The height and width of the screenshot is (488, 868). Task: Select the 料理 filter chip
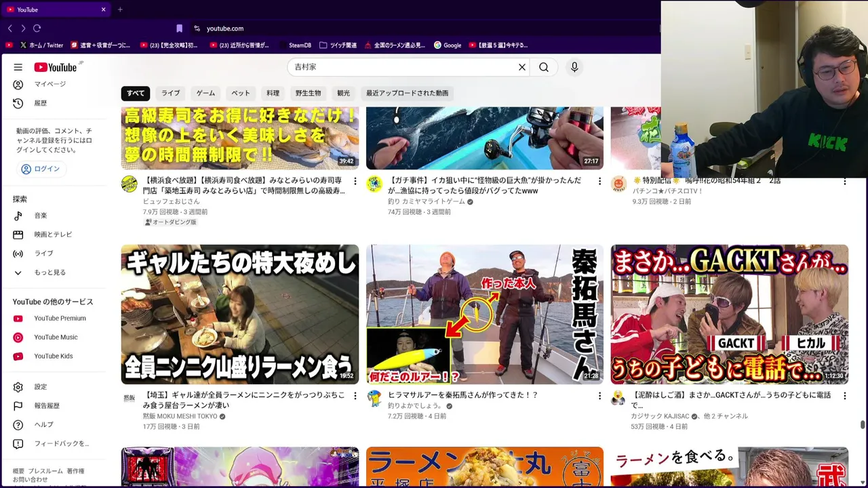(273, 94)
